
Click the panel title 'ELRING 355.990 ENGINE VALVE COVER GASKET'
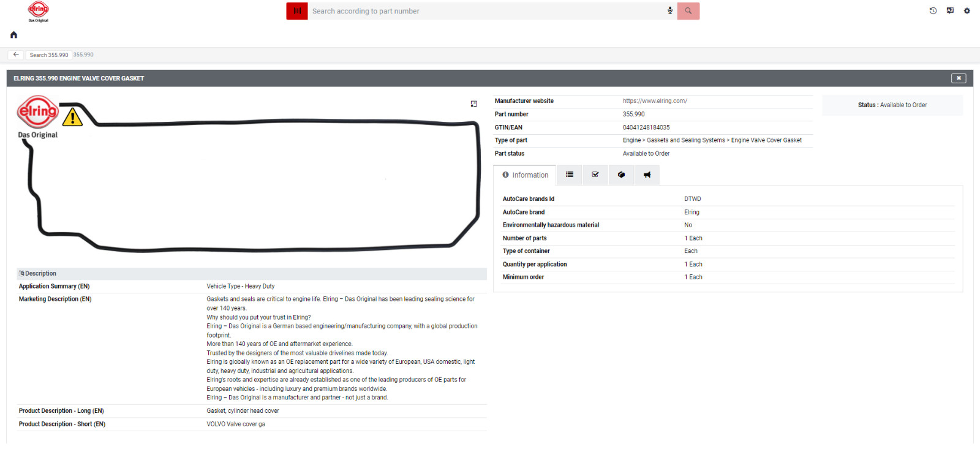(79, 78)
